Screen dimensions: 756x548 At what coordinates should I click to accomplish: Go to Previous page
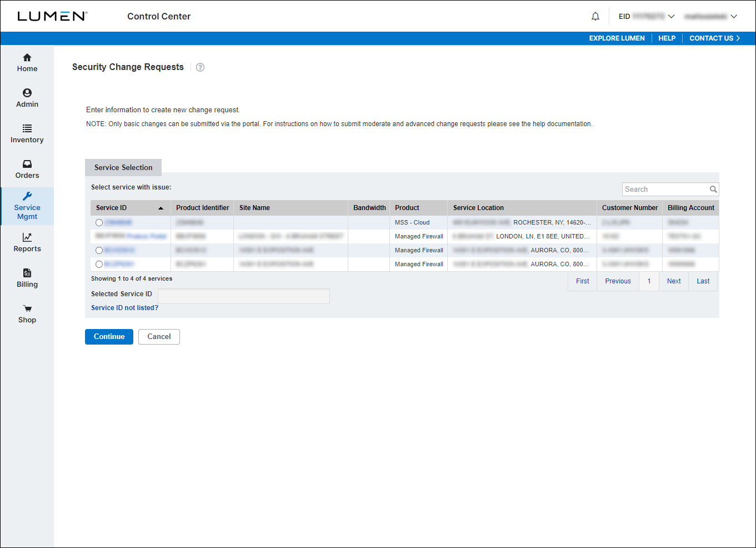[618, 281]
